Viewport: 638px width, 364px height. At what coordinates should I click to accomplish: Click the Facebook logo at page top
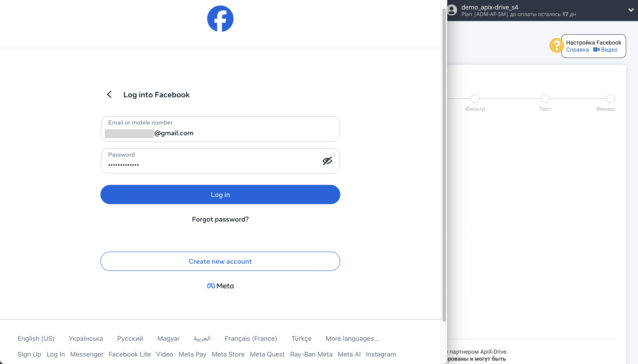[x=220, y=18]
